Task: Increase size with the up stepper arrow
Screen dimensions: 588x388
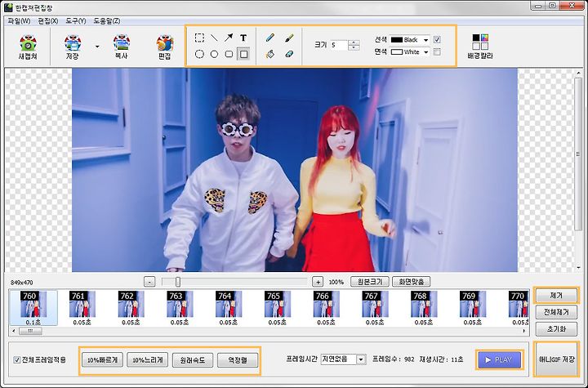Action: tap(354, 42)
